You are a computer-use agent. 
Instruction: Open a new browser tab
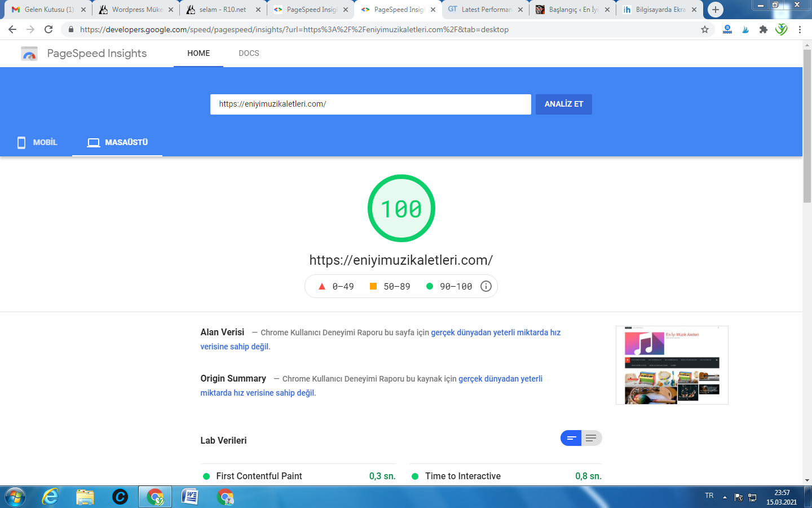click(x=716, y=10)
